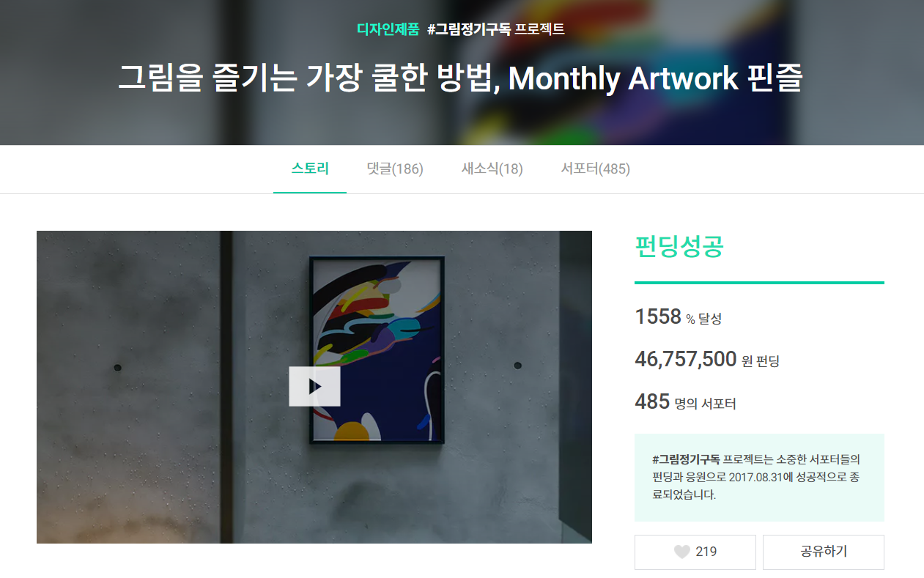Click the green funding progress bar
The height and width of the screenshot is (578, 924).
759,282
